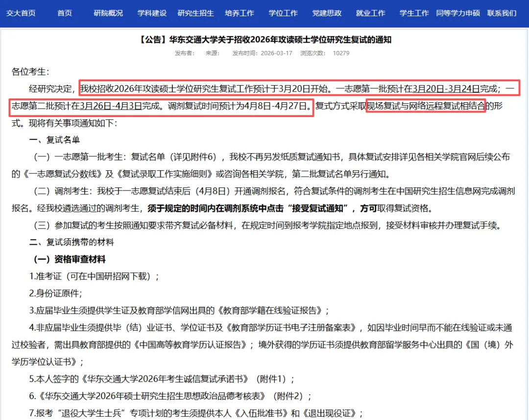Click heading 一、复试名单

(x=54, y=140)
